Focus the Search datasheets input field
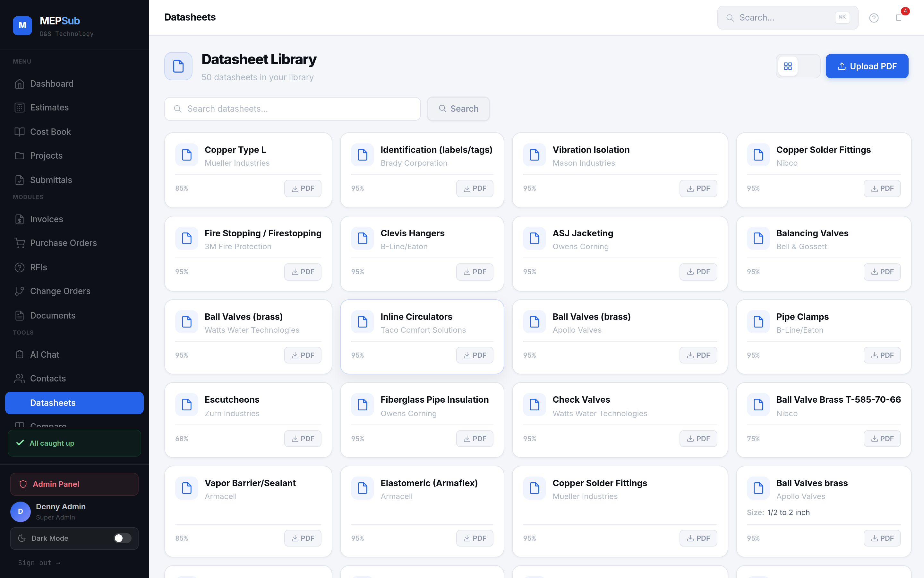 [293, 109]
